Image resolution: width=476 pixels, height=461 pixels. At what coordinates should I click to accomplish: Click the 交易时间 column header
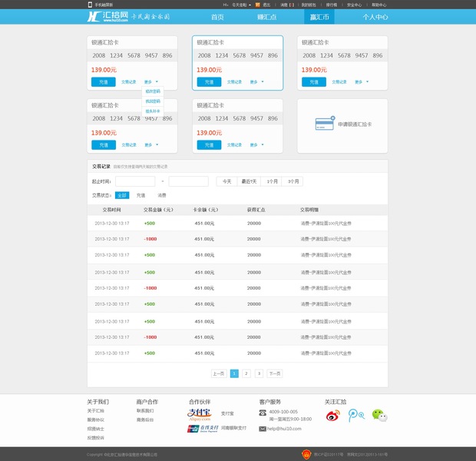click(112, 210)
